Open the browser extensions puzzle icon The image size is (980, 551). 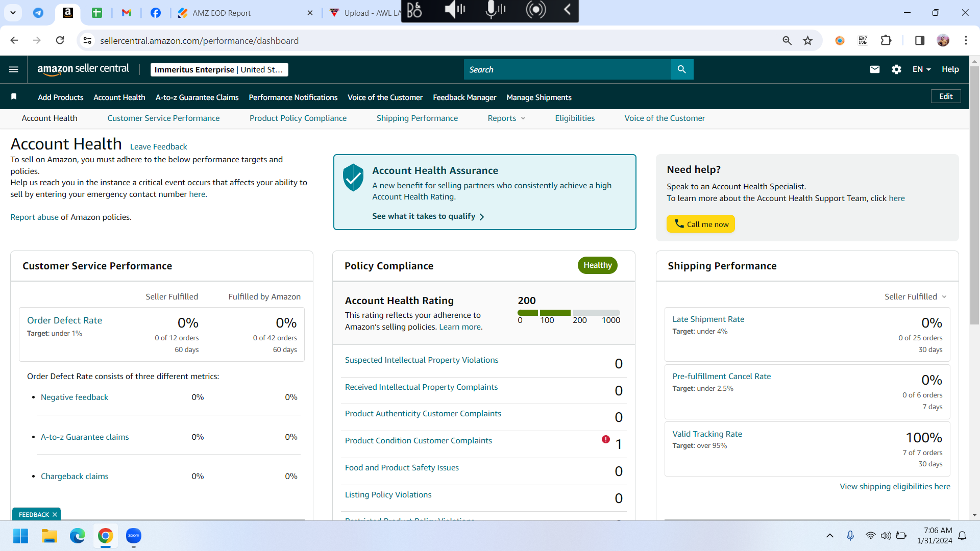click(886, 40)
